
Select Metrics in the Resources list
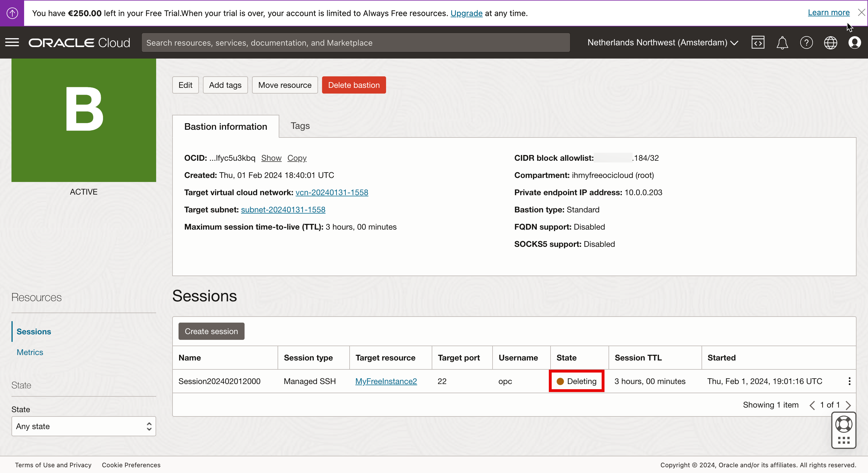click(x=30, y=352)
